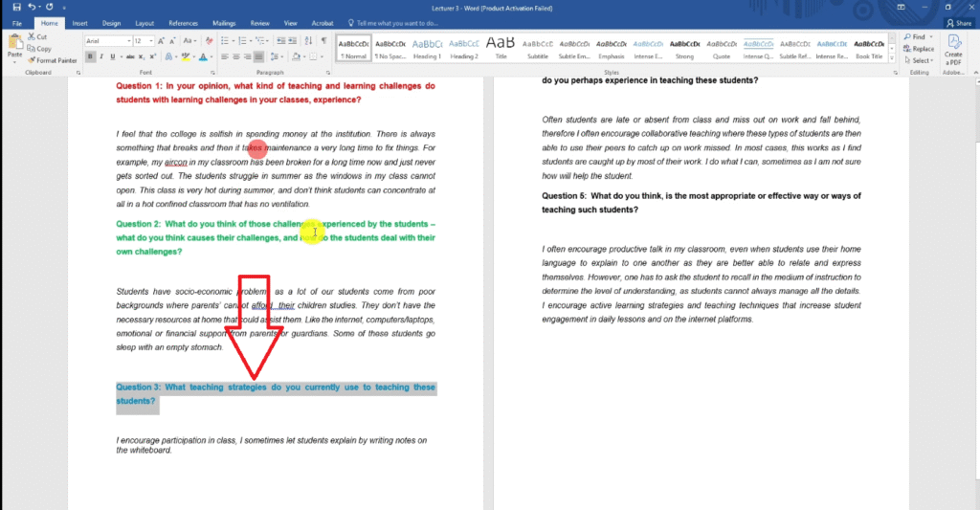The width and height of the screenshot is (980, 510).
Task: Show paragraph marks with the pilcrow icon
Action: (x=324, y=41)
